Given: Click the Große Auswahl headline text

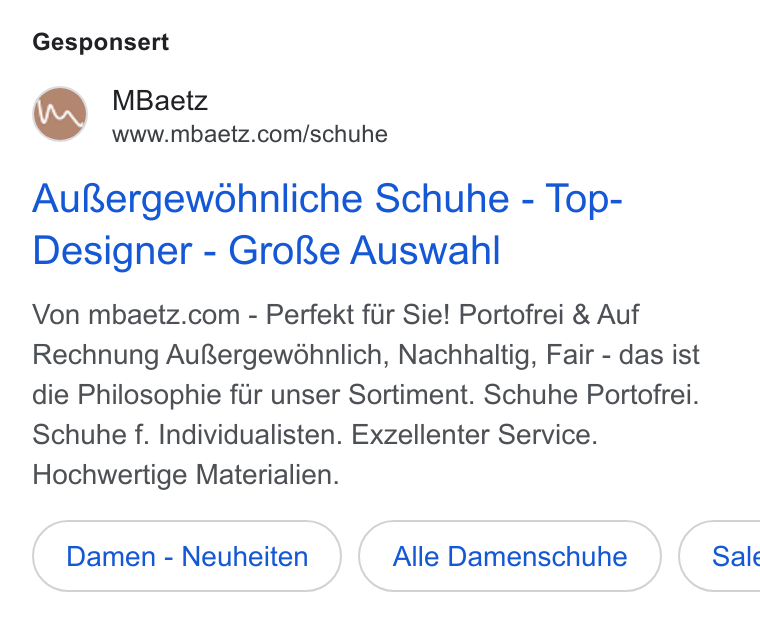Looking at the screenshot, I should tap(364, 251).
